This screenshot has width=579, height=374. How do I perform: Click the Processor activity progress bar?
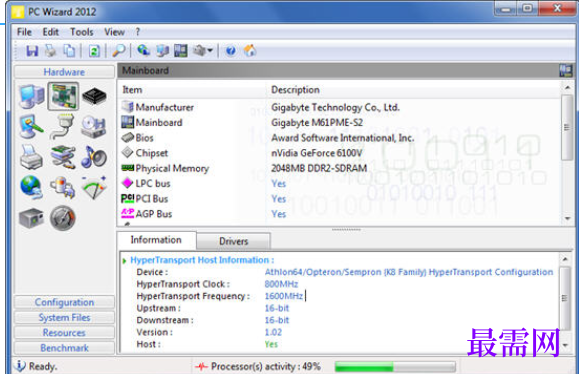coord(395,367)
